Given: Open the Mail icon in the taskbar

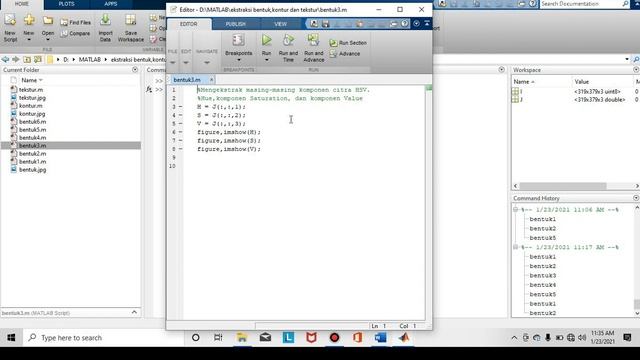Looking at the screenshot, I should pyautogui.click(x=265, y=338).
